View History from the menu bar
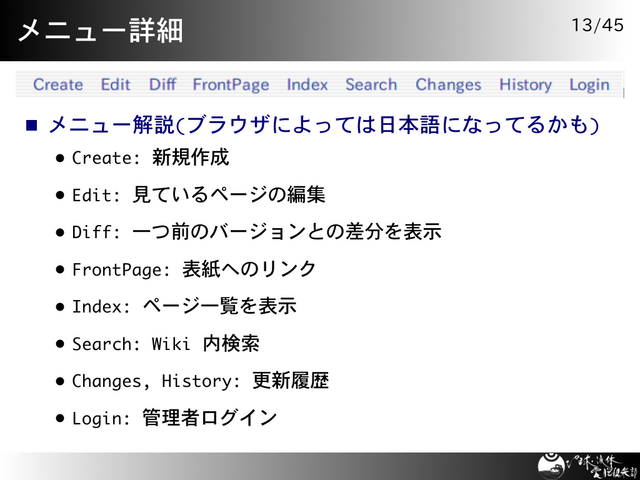The height and width of the screenshot is (480, 640). click(x=525, y=85)
